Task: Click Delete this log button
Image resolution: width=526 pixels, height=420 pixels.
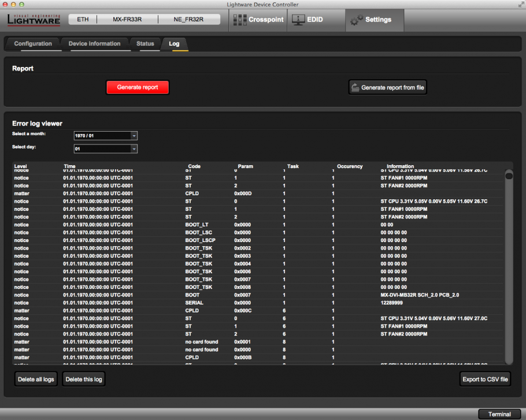Action: [x=84, y=379]
